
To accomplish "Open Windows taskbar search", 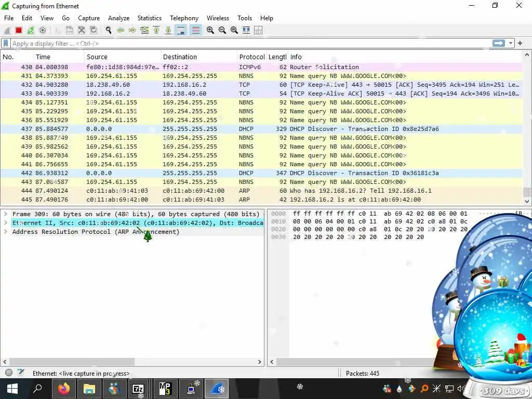I will (37, 389).
